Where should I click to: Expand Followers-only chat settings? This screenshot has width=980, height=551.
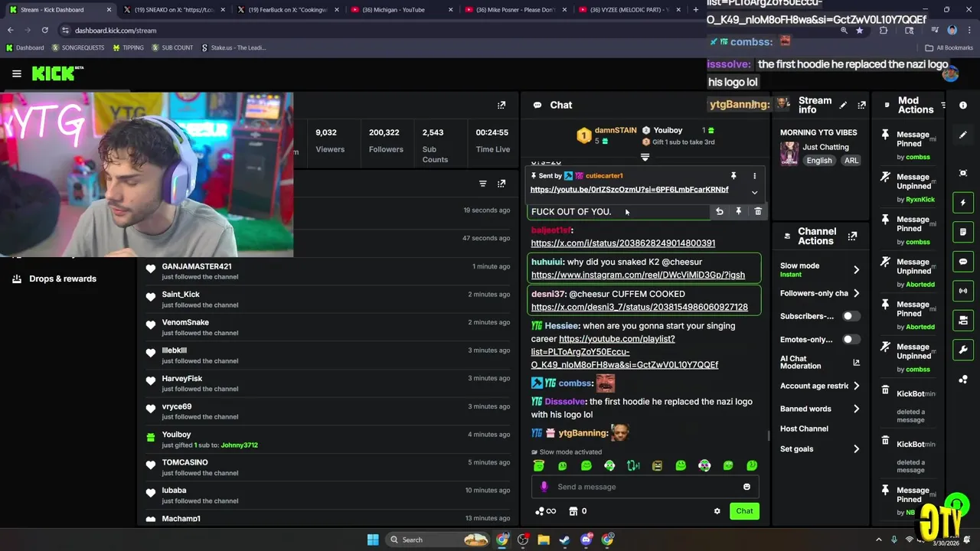pyautogui.click(x=856, y=293)
